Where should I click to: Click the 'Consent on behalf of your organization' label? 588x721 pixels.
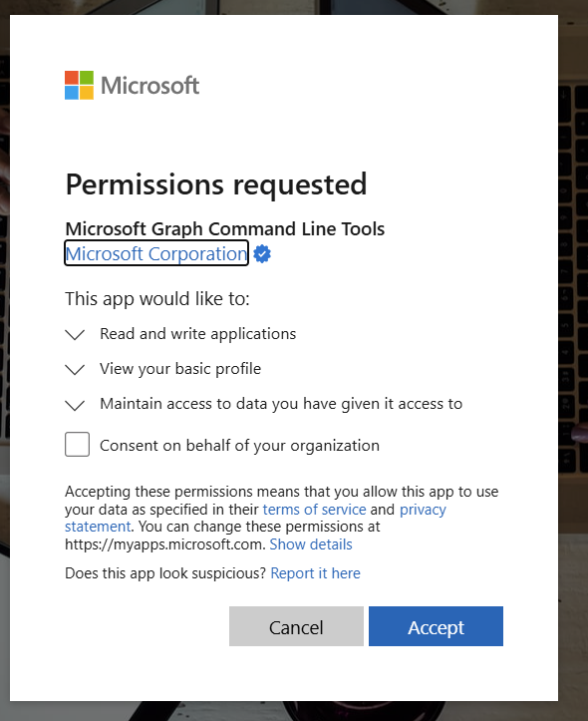[239, 446]
